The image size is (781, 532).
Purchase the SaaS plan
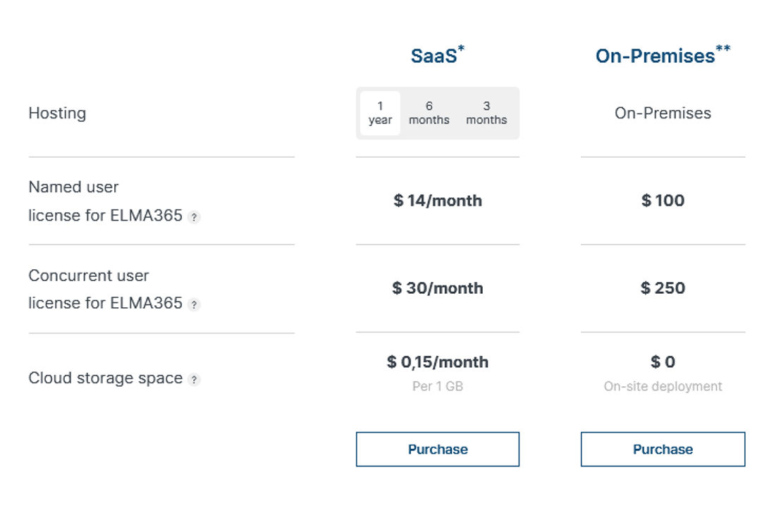[438, 450]
